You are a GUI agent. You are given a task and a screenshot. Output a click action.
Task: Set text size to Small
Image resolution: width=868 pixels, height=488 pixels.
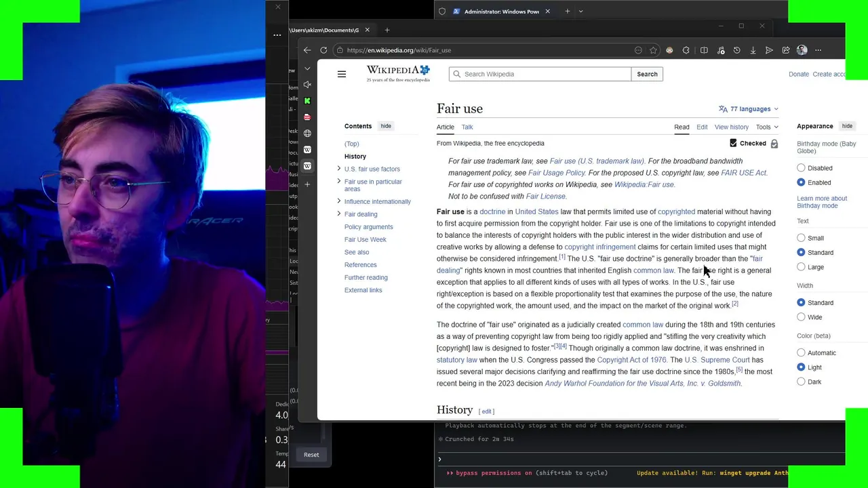(x=801, y=238)
